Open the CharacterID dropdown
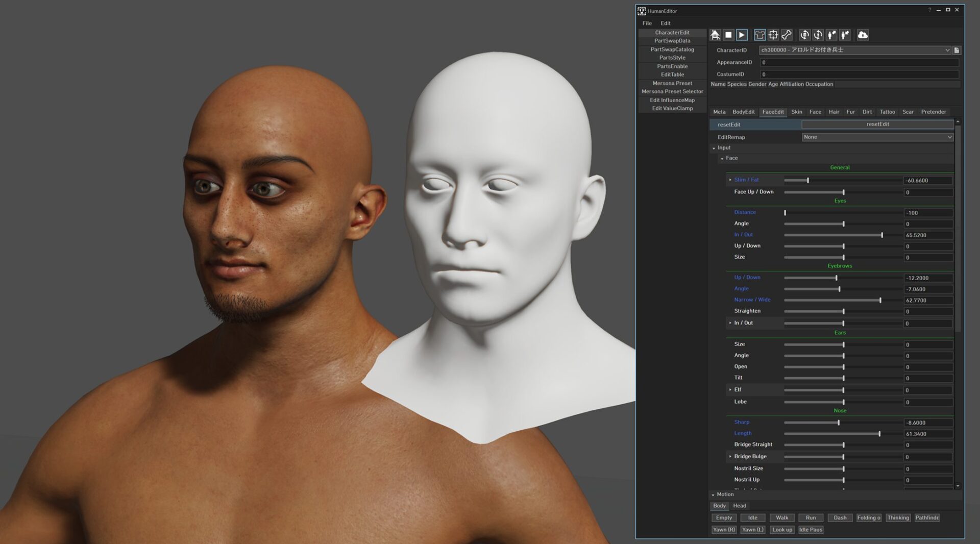Image resolution: width=980 pixels, height=544 pixels. 947,50
